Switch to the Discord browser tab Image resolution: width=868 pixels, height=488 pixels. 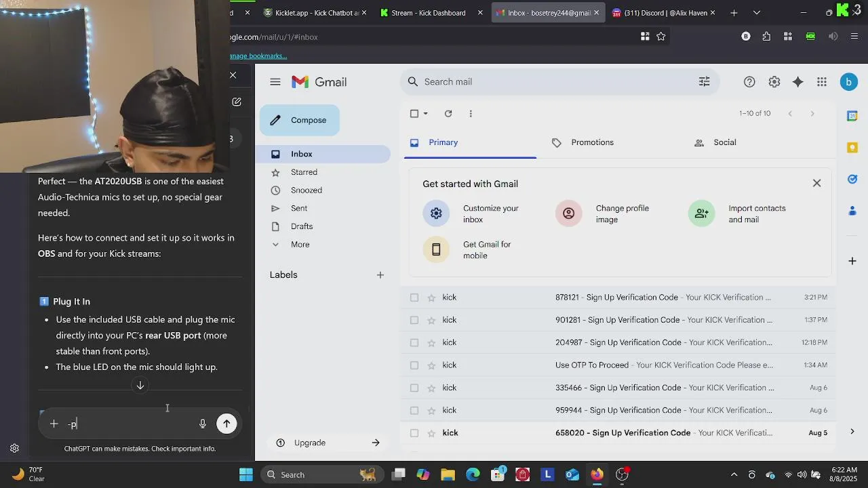click(x=663, y=13)
